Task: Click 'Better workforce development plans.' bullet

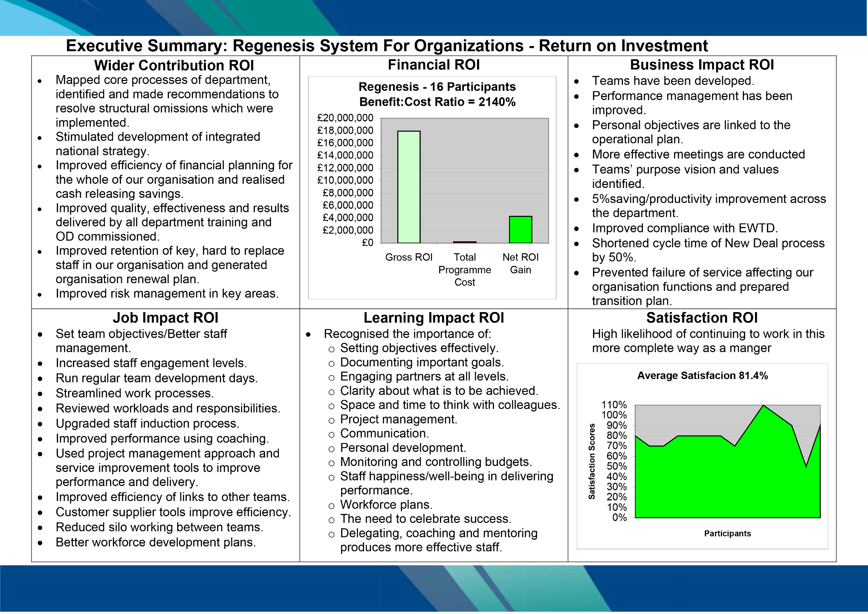Action: point(156,542)
